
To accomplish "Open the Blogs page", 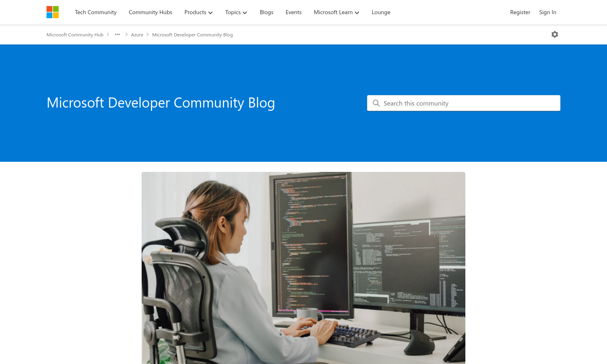I will click(266, 12).
